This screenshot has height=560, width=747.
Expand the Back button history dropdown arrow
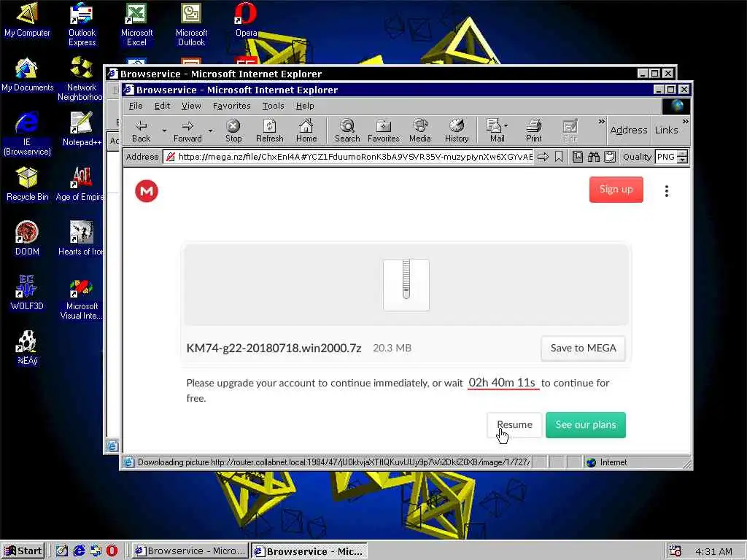[164, 131]
